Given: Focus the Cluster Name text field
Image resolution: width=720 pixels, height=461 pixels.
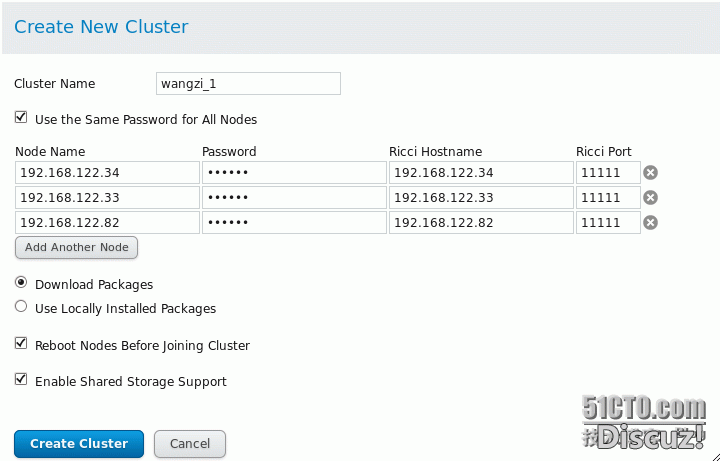Looking at the screenshot, I should (x=248, y=83).
